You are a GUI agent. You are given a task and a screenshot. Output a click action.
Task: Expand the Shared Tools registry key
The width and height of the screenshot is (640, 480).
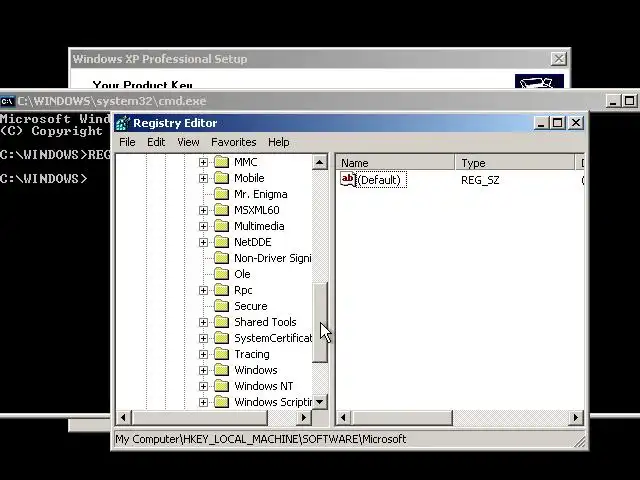(203, 322)
